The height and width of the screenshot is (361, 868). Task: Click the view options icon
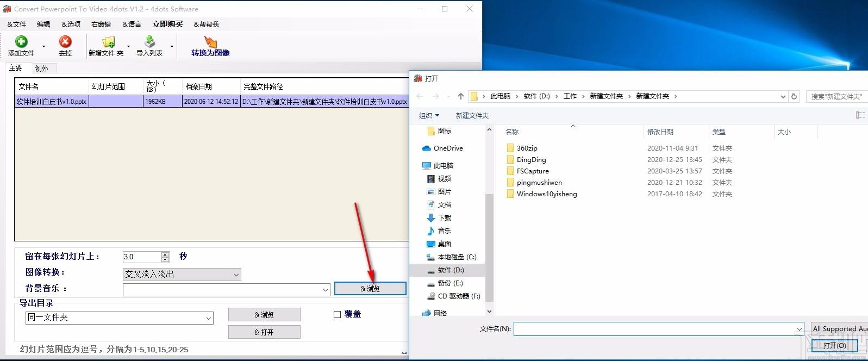pyautogui.click(x=860, y=115)
